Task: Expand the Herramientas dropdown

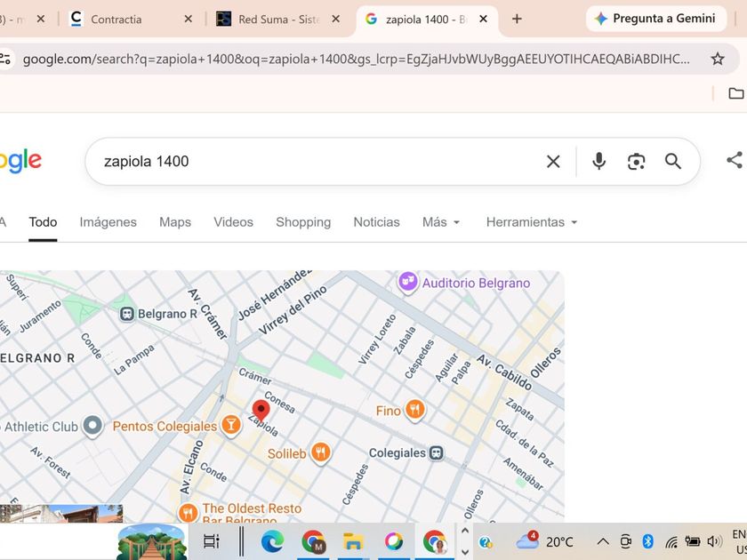Action: click(x=532, y=222)
